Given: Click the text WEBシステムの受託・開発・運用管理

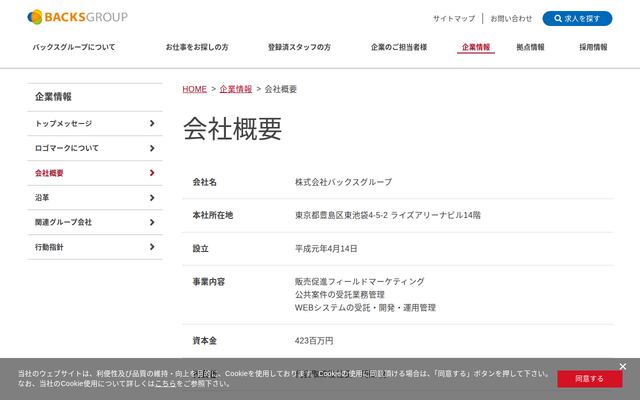Looking at the screenshot, I should (365, 308).
